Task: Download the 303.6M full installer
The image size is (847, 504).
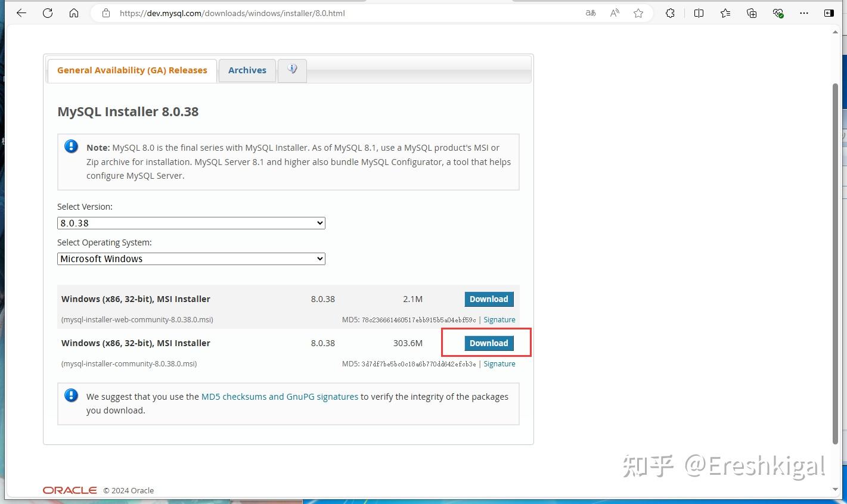Action: (489, 343)
